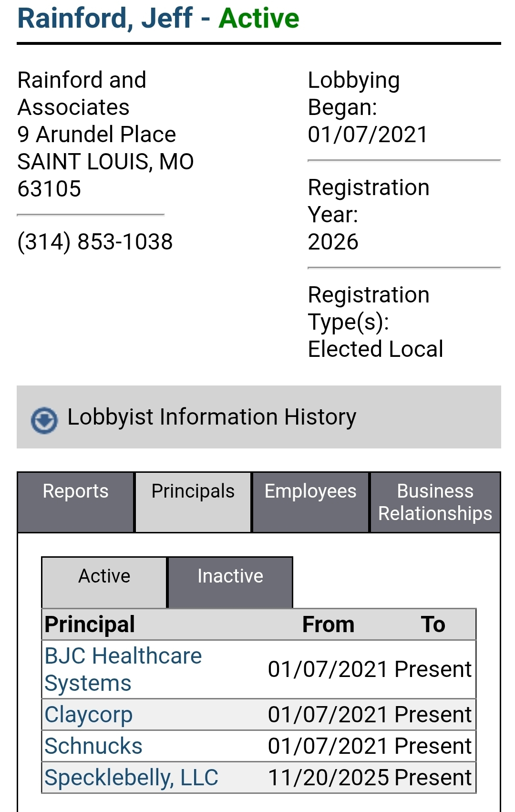Image resolution: width=515 pixels, height=812 pixels.
Task: Click the Specklebelly start date 11/20/2025
Action: click(330, 778)
